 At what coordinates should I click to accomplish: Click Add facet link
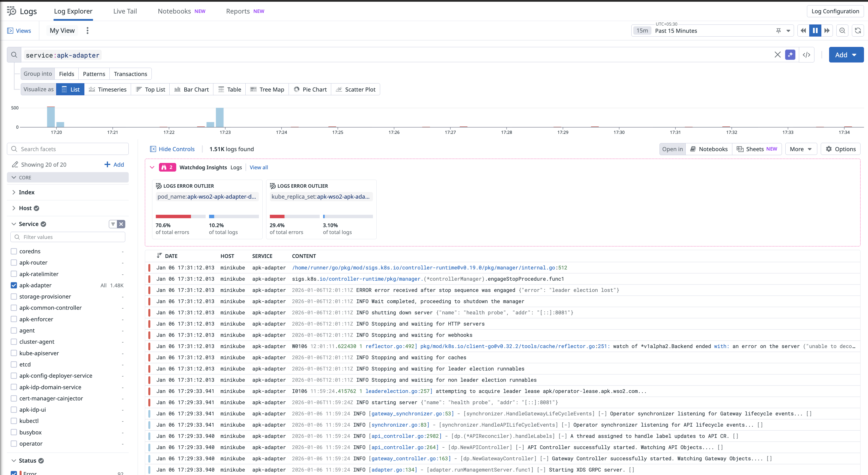click(x=114, y=164)
